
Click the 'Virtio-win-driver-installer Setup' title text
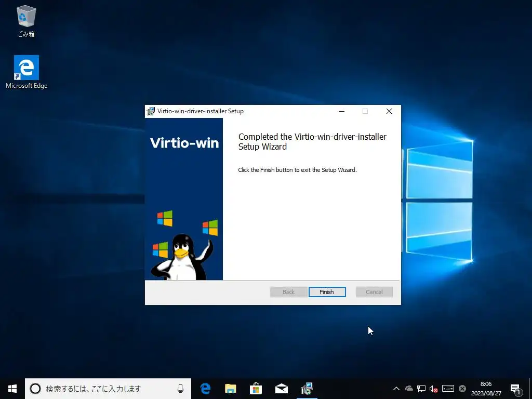(x=201, y=111)
